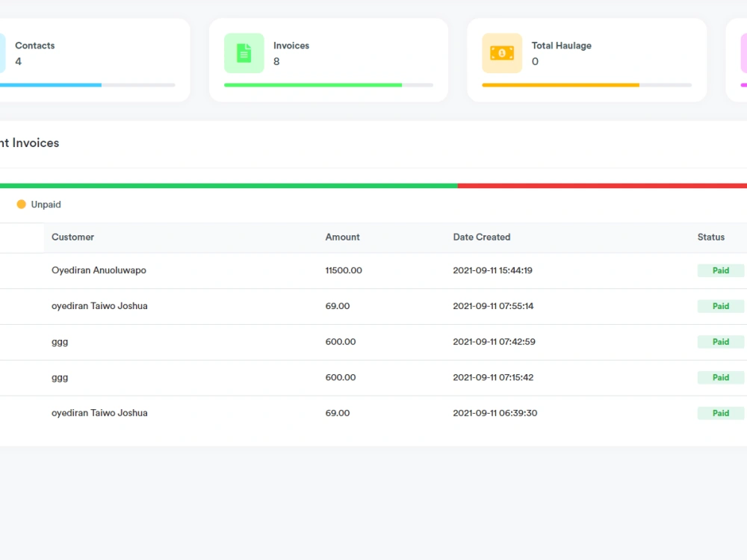
Task: Click the Contacts card icon
Action: click(4, 53)
